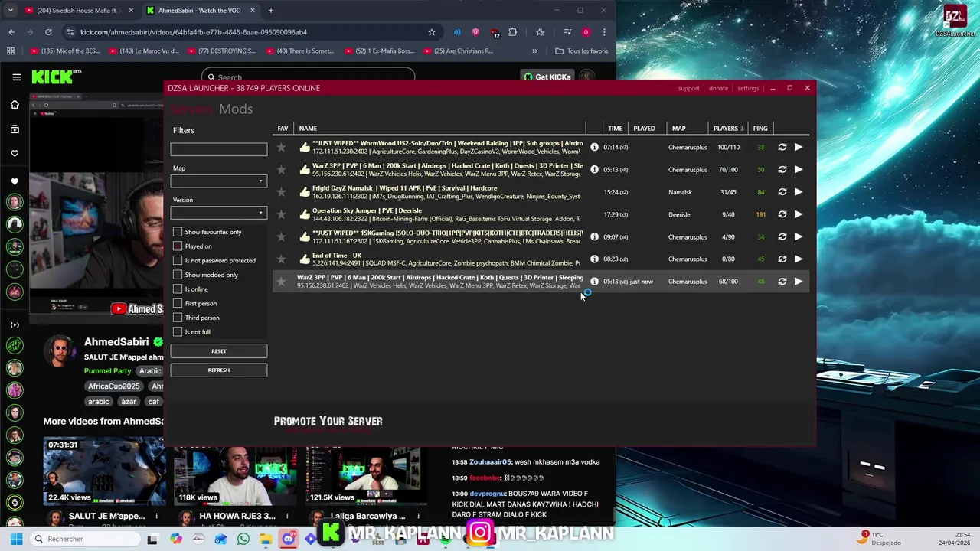Open donate link in launcher title bar
Image resolution: width=980 pixels, height=551 pixels.
click(718, 88)
